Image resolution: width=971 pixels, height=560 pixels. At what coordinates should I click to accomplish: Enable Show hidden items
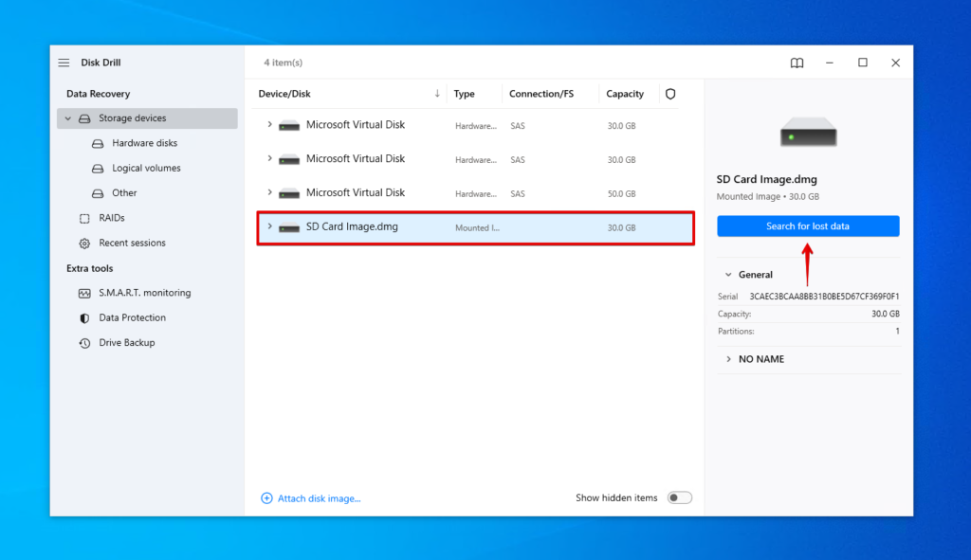pos(679,497)
